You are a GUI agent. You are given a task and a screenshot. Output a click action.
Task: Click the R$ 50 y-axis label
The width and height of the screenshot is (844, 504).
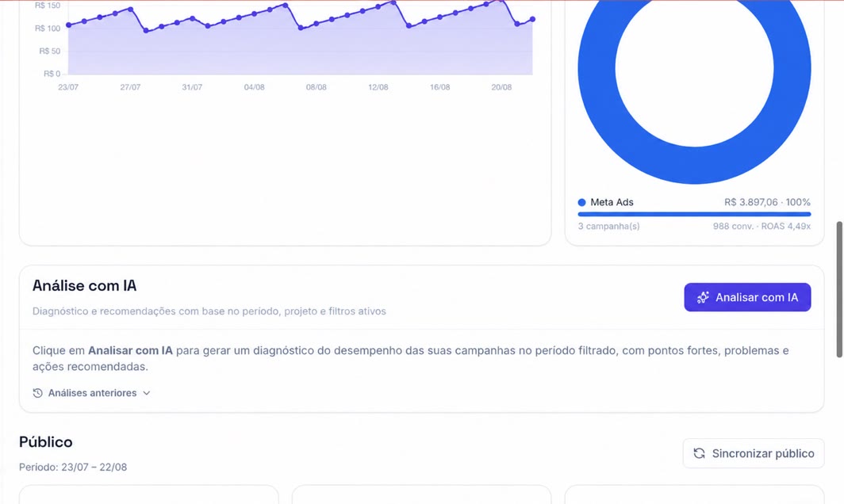(50, 51)
